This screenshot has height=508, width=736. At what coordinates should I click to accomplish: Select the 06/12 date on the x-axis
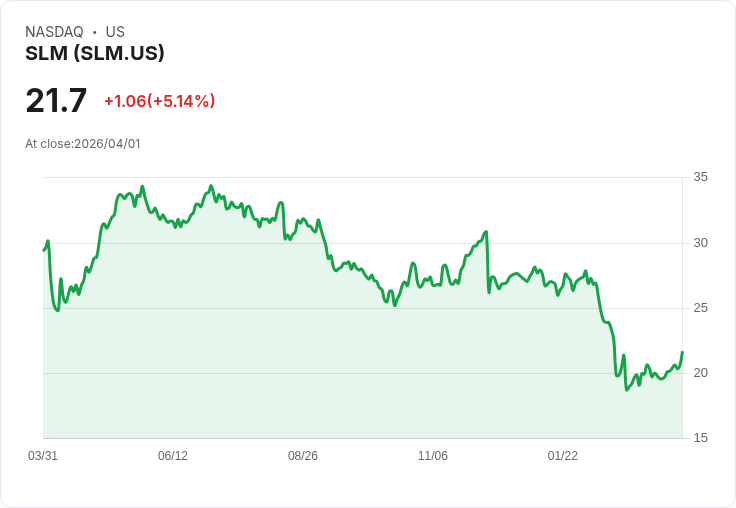pyautogui.click(x=173, y=456)
